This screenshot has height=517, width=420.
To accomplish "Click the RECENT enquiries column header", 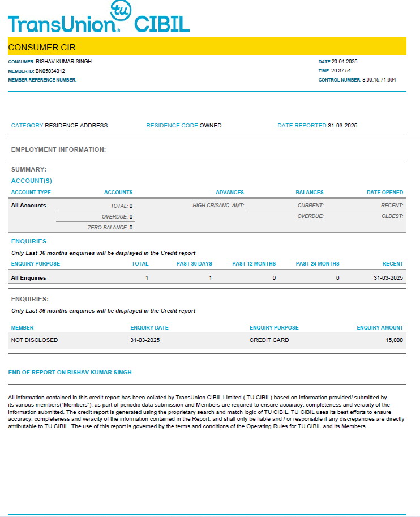I will click(x=393, y=264).
